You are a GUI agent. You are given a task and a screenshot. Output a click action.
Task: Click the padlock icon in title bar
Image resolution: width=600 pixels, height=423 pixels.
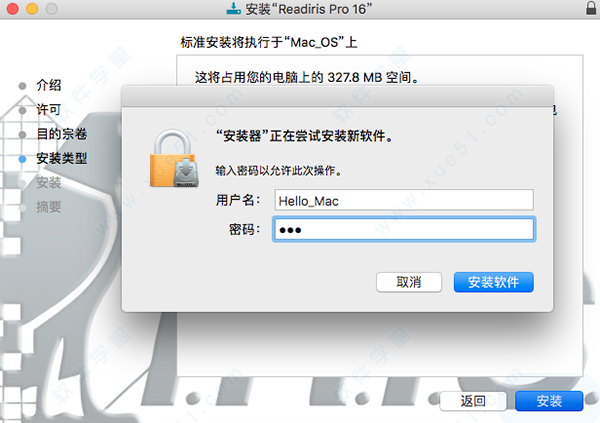point(591,8)
